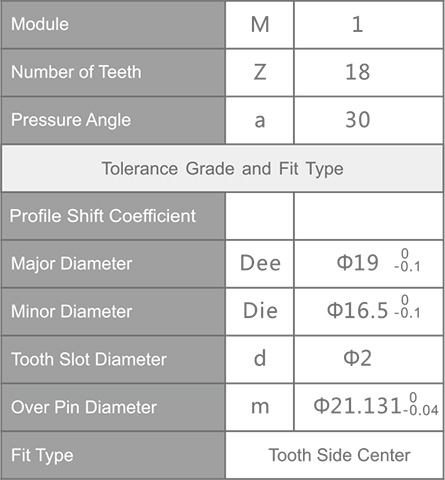Click the Tolerance Grade and Fit Type header

point(222,168)
